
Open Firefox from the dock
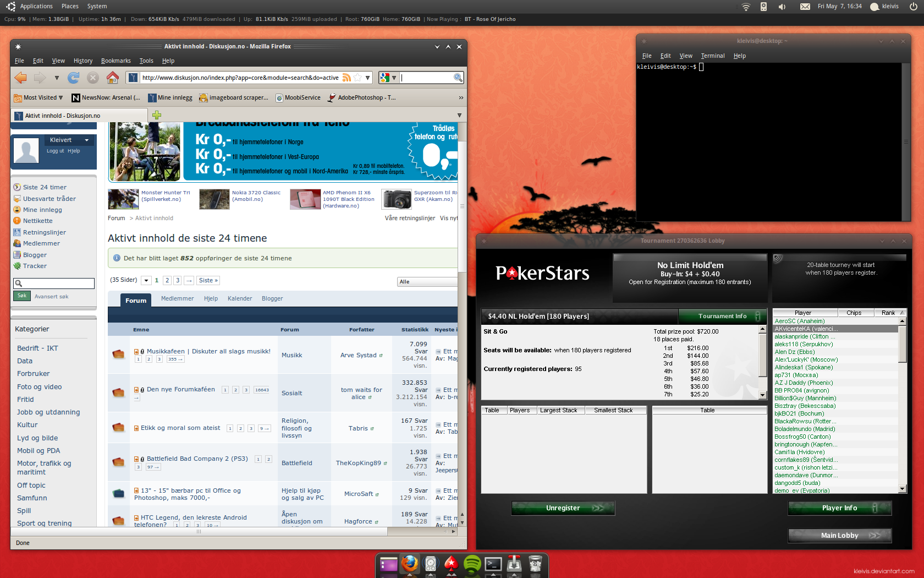pyautogui.click(x=409, y=564)
